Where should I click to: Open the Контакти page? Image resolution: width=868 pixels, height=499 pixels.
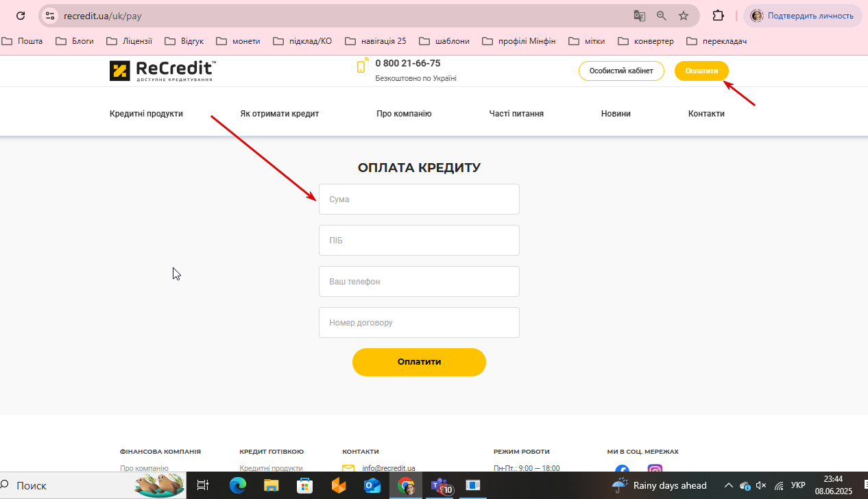pos(706,114)
